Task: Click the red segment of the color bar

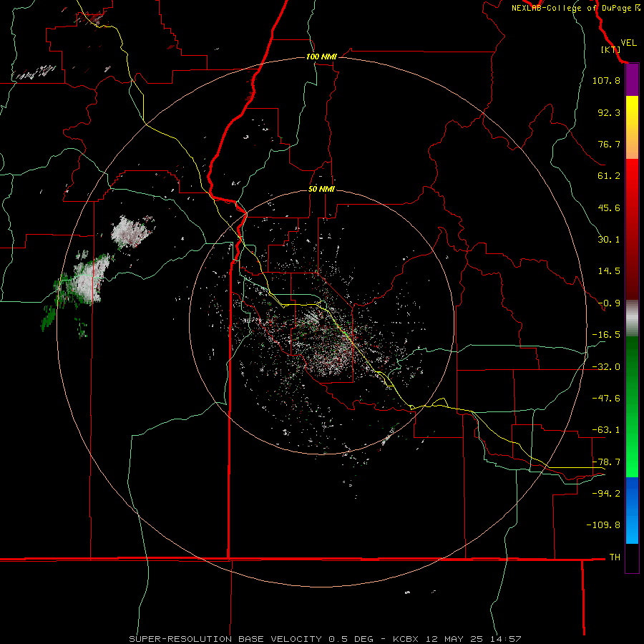Action: 632,229
